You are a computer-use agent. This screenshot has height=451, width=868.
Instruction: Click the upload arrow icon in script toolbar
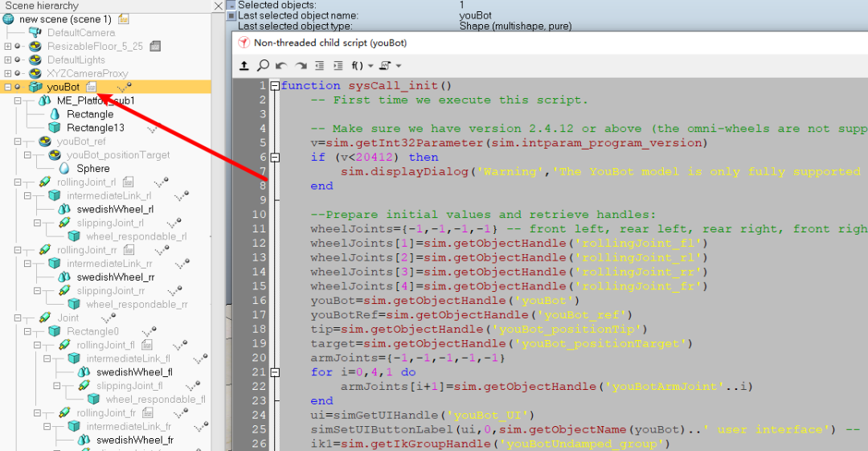(x=244, y=65)
